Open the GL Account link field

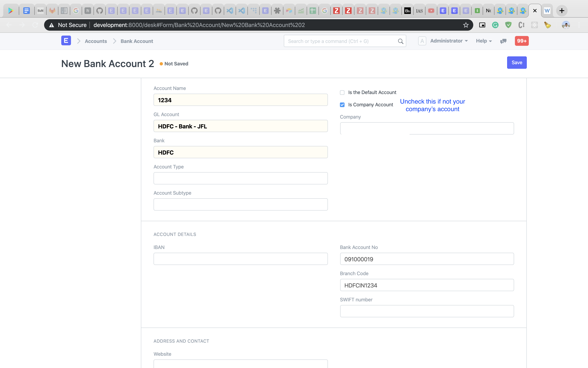241,126
